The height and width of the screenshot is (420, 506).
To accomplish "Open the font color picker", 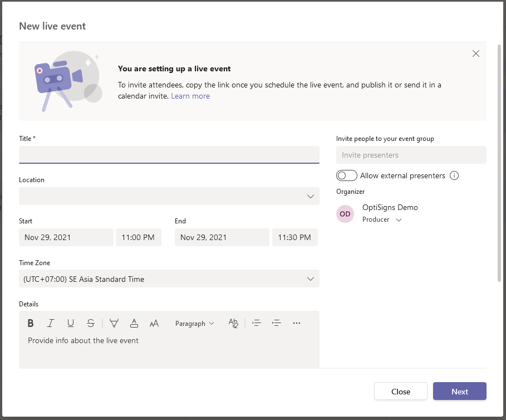I will pyautogui.click(x=134, y=323).
